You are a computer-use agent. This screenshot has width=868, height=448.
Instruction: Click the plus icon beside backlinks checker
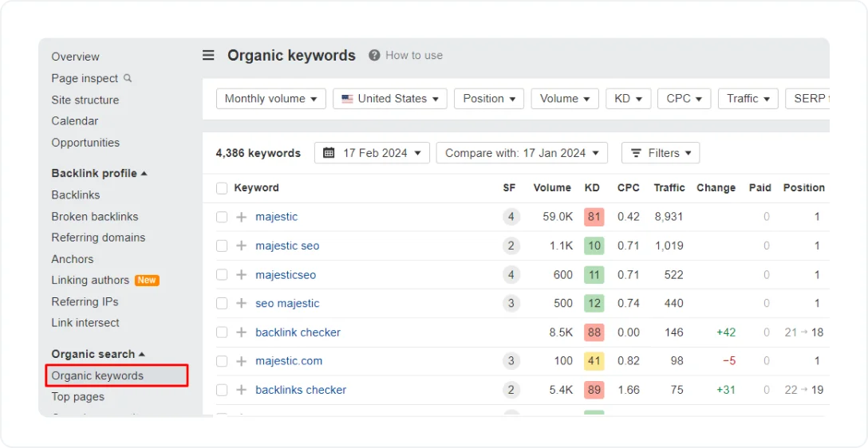coord(242,390)
